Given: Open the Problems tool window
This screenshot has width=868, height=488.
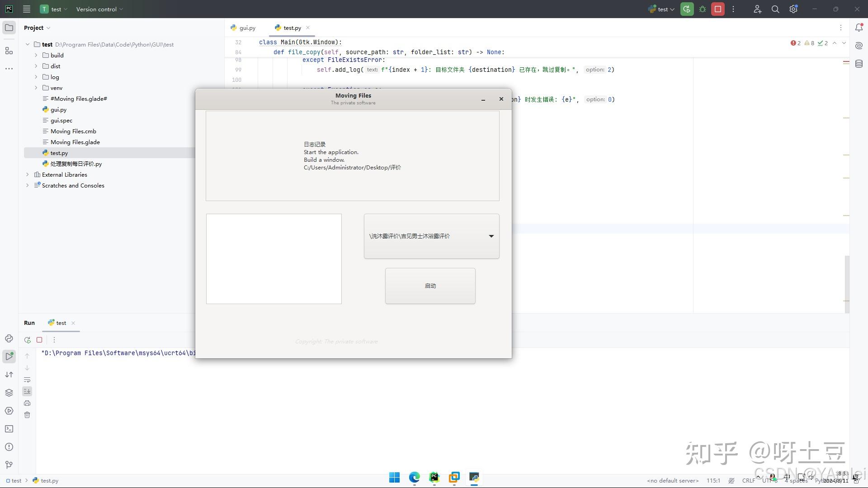Looking at the screenshot, I should (9, 446).
